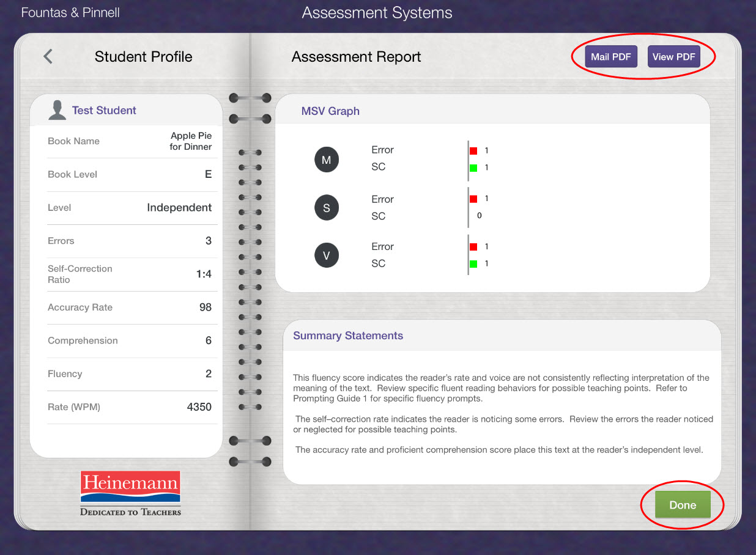
Task: Click the red Error marker beside S
Action: click(472, 198)
